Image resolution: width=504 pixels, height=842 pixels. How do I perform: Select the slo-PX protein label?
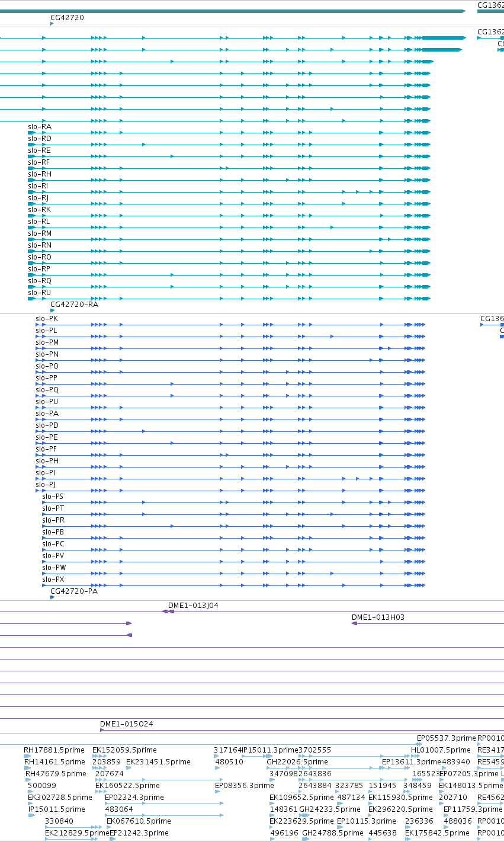(x=53, y=580)
